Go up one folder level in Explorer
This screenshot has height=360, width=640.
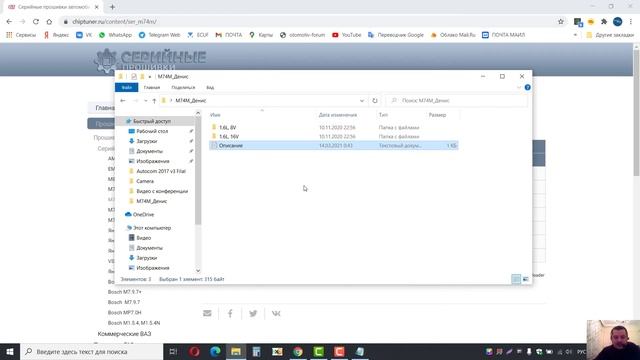tap(154, 100)
